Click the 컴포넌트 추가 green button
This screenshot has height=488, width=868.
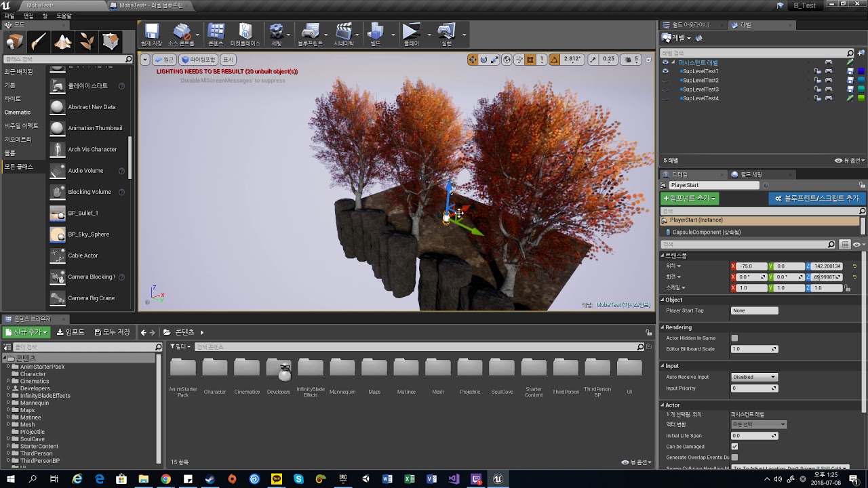(x=690, y=199)
